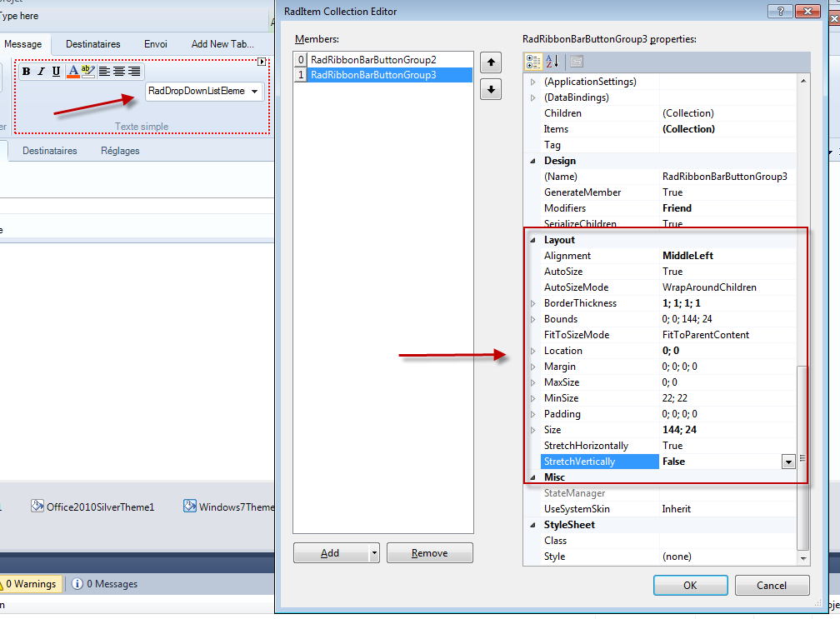Select the UseSystemSkin property row
Viewport: 840px width, 619px height.
(x=668, y=509)
